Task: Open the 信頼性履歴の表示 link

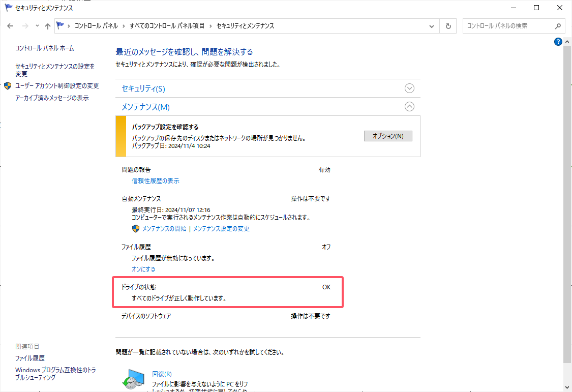Action: click(156, 181)
